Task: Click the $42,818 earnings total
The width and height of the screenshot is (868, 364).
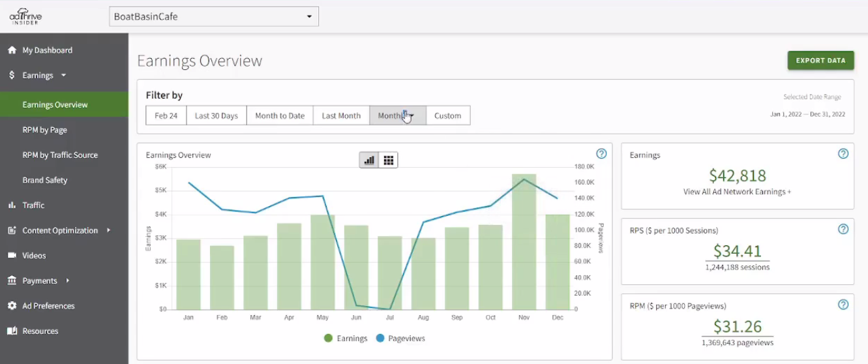Action: (x=738, y=175)
